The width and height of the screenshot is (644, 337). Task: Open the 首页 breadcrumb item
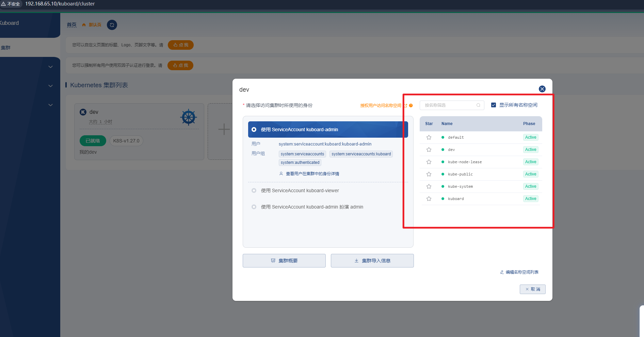pyautogui.click(x=71, y=25)
